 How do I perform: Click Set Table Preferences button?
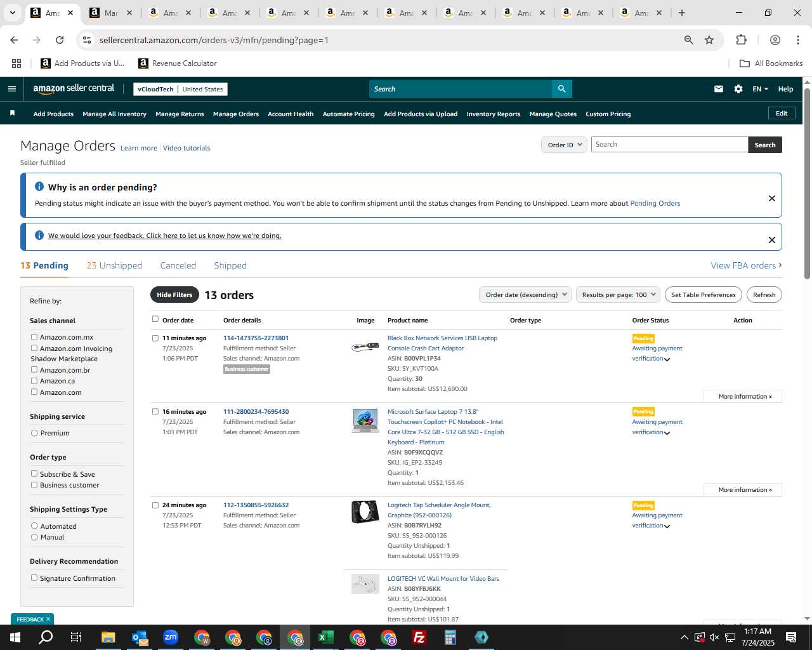(x=704, y=295)
